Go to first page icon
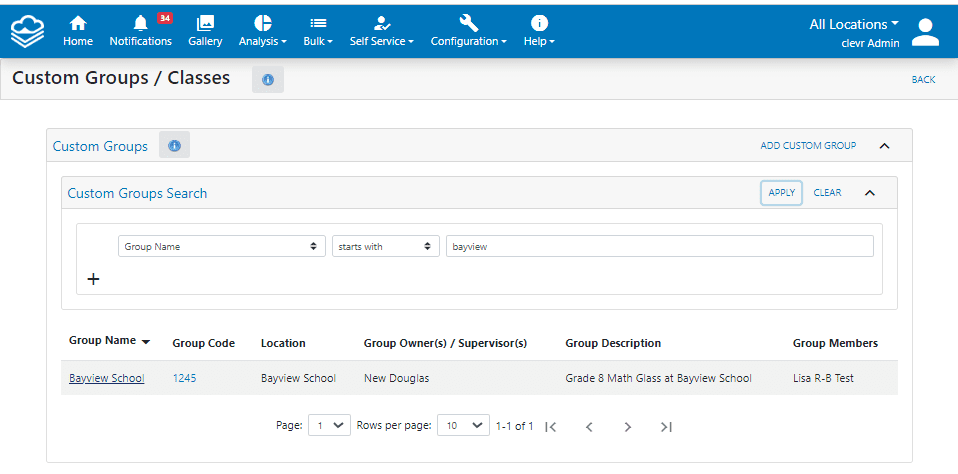 point(550,426)
